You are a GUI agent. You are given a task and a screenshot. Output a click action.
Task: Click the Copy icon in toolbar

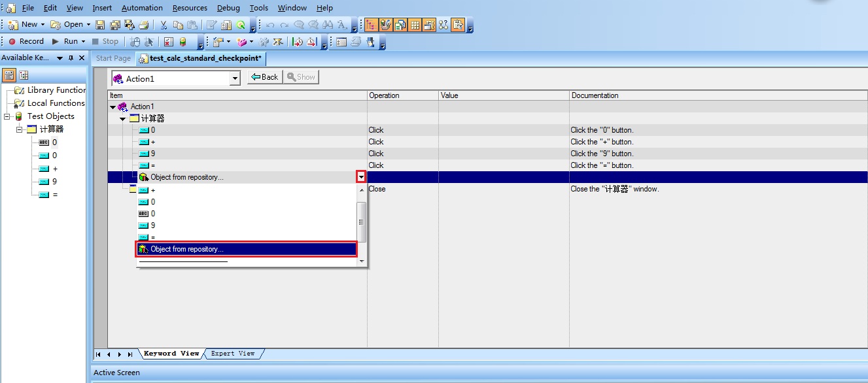(178, 25)
